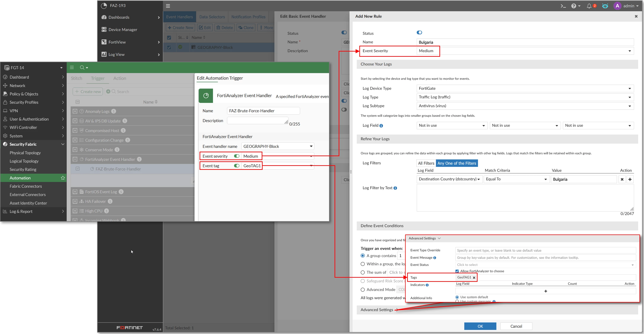The width and height of the screenshot is (644, 334).
Task: Remove the GeoTAG1 tag
Action: 474,277
